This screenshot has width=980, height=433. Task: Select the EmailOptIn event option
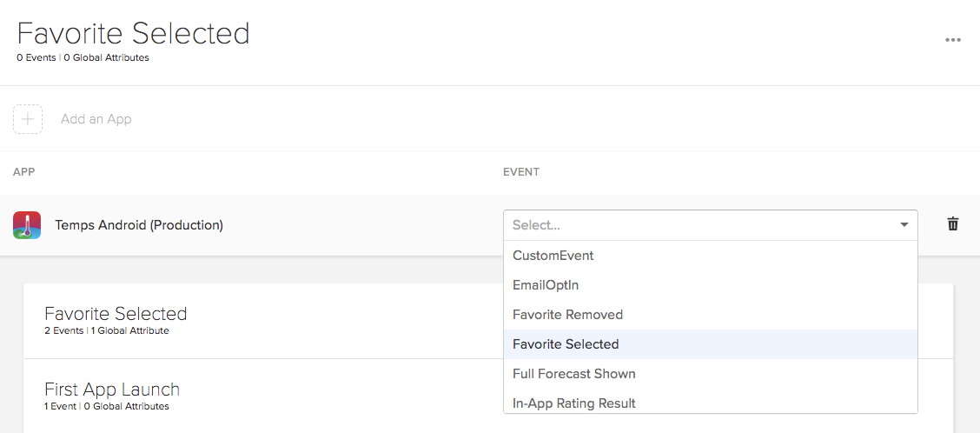click(x=546, y=285)
